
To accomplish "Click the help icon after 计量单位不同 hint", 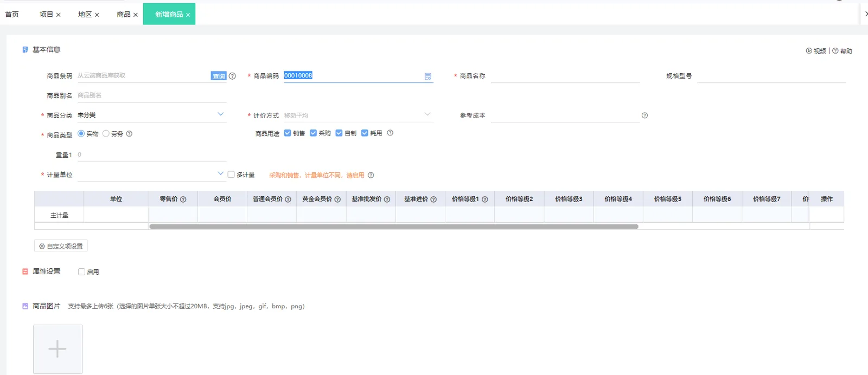I will point(371,175).
